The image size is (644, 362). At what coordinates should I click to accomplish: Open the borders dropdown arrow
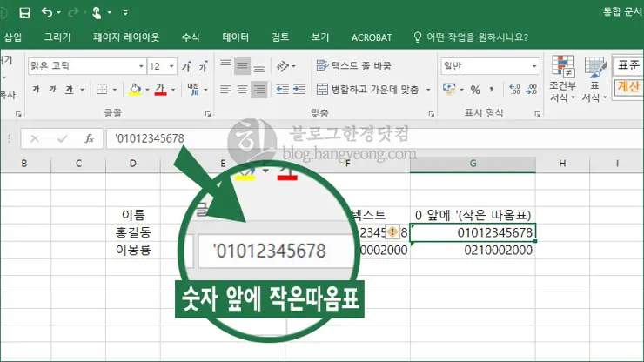pos(115,89)
